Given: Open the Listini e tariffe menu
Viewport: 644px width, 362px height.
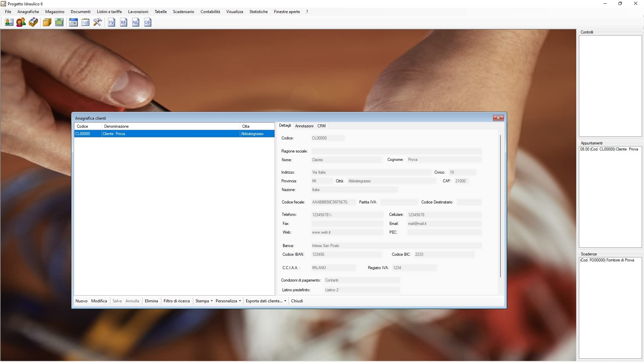Looking at the screenshot, I should [x=109, y=12].
